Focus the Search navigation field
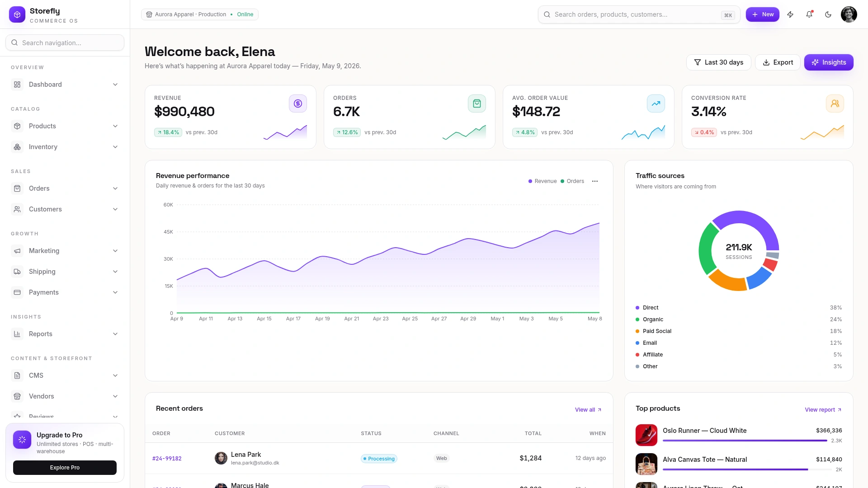868x488 pixels. (x=65, y=43)
